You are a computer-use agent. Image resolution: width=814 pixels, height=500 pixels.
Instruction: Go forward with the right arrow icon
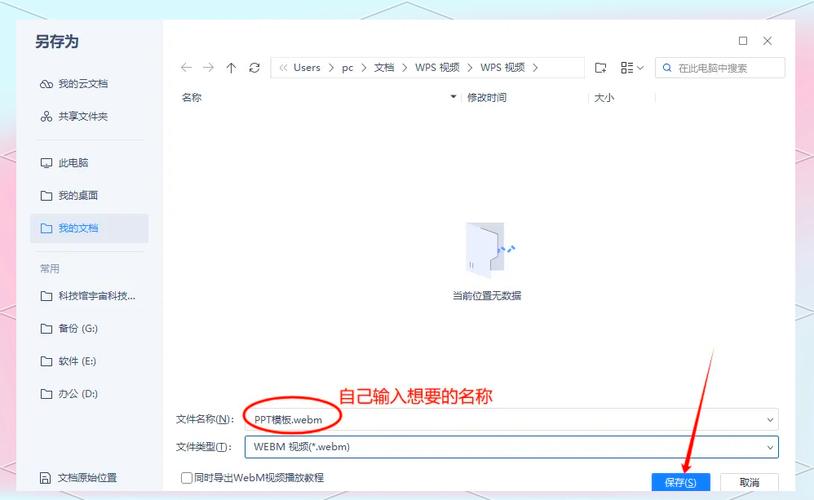208,67
